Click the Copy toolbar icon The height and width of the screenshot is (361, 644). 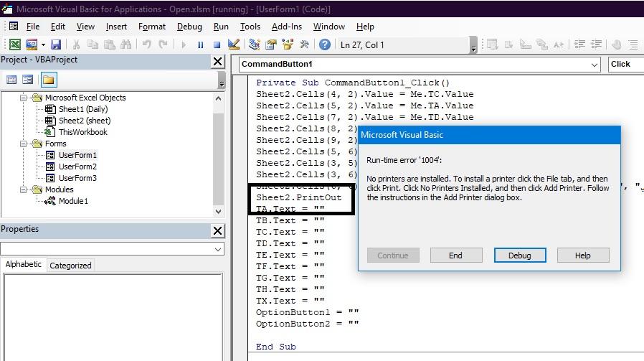[x=93, y=44]
